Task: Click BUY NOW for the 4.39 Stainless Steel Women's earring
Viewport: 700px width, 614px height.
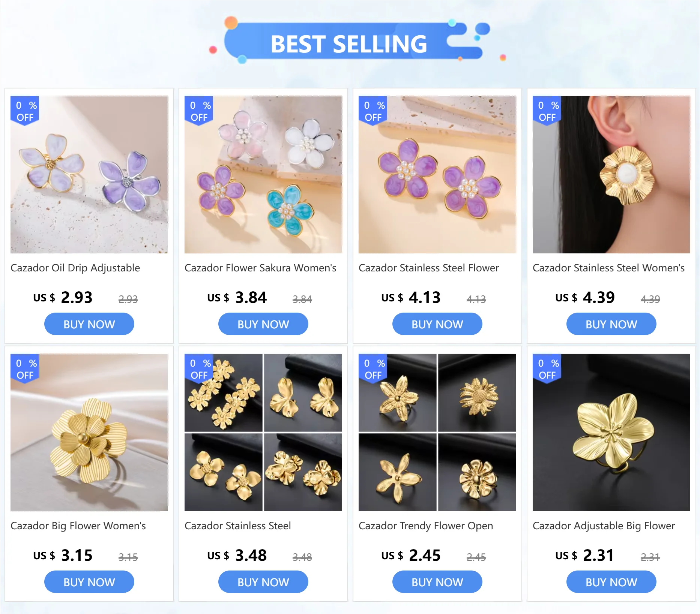Action: pos(611,324)
